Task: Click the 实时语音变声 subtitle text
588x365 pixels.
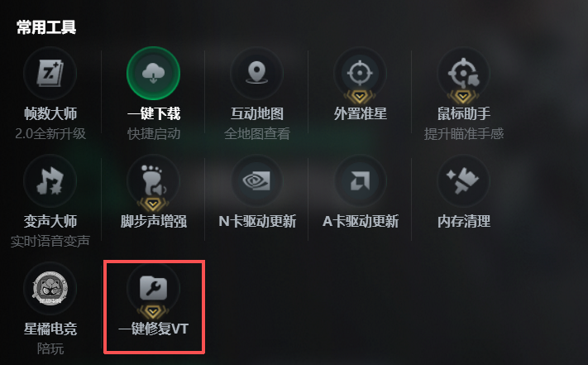Action: [50, 241]
